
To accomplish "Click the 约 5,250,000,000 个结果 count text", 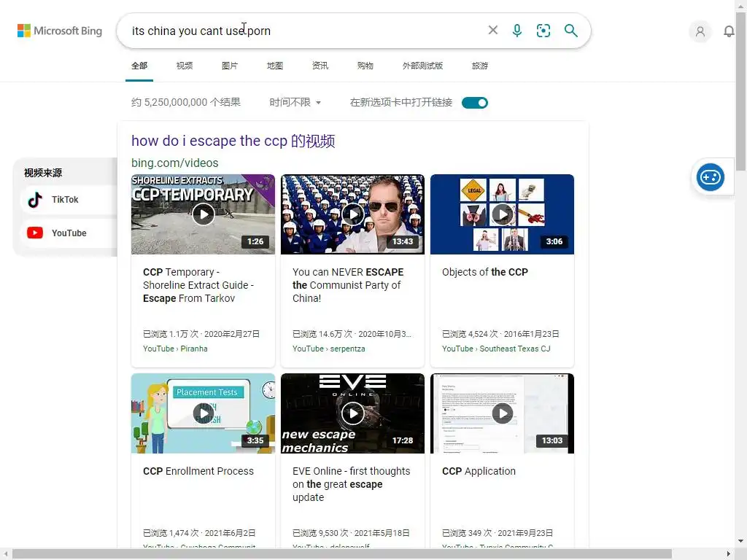I will (x=186, y=102).
